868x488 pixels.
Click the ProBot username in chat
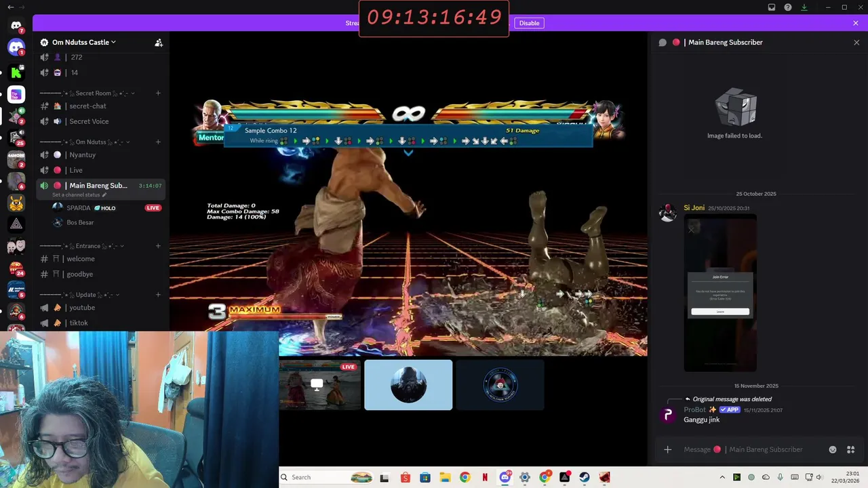pyautogui.click(x=694, y=409)
